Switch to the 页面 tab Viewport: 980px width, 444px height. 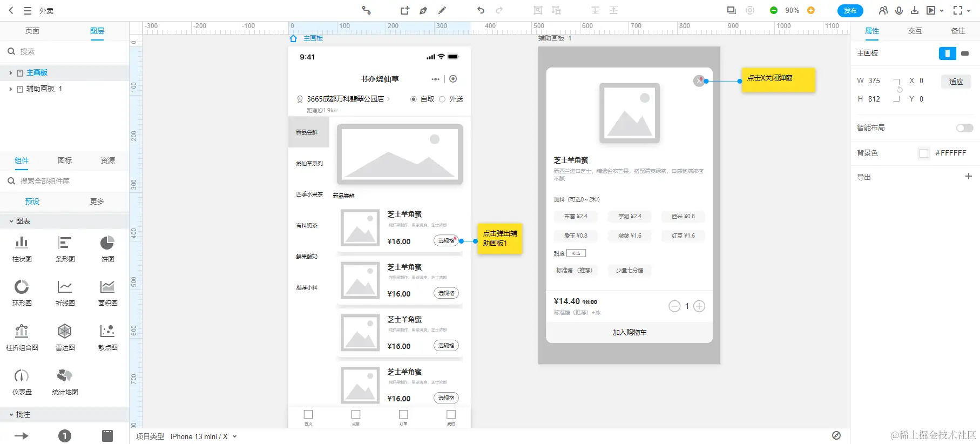(x=32, y=31)
